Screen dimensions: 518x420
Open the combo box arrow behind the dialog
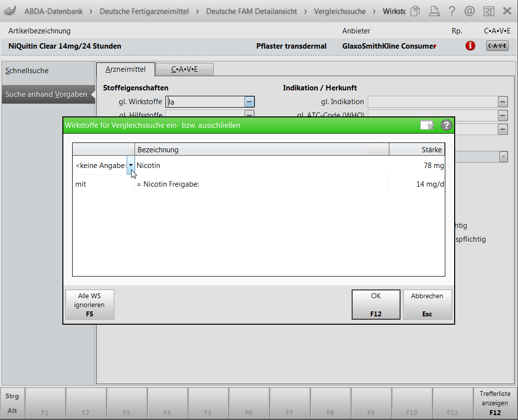click(x=503, y=157)
